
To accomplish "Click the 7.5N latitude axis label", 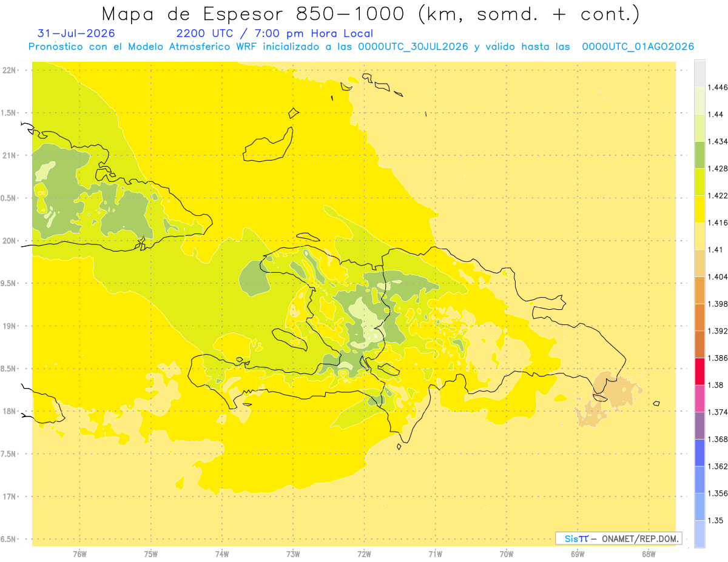I will [x=9, y=453].
